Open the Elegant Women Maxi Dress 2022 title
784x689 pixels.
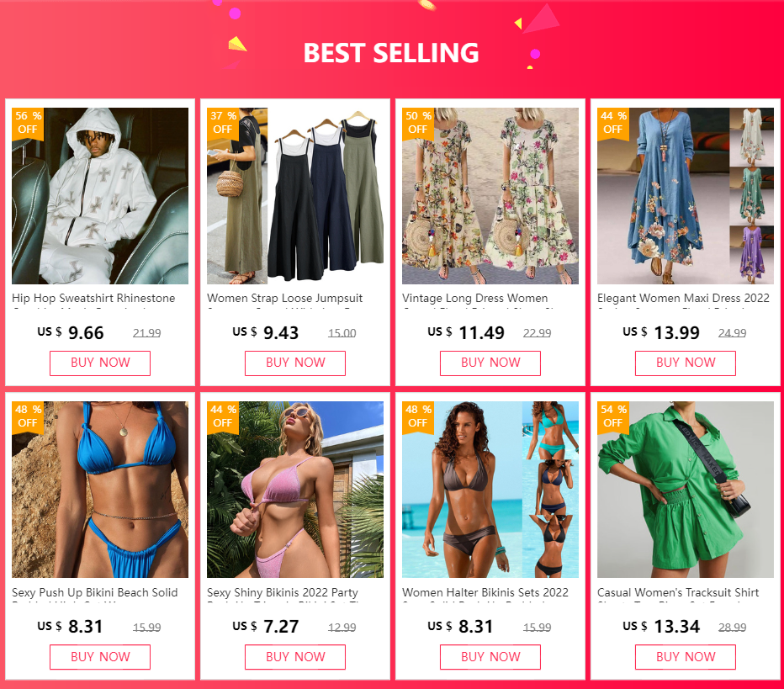click(683, 299)
